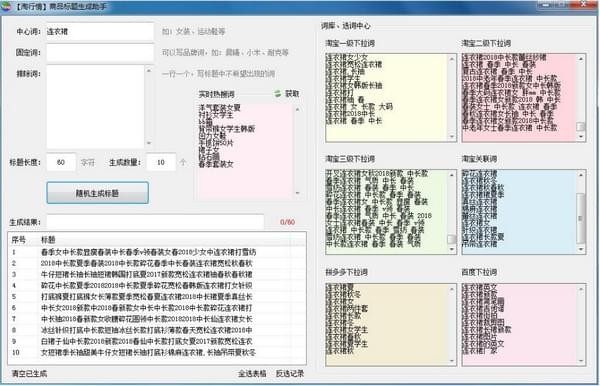Viewport: 600px width, 386px height.
Task: Click the 获取 hot-words link
Action: [x=292, y=93]
